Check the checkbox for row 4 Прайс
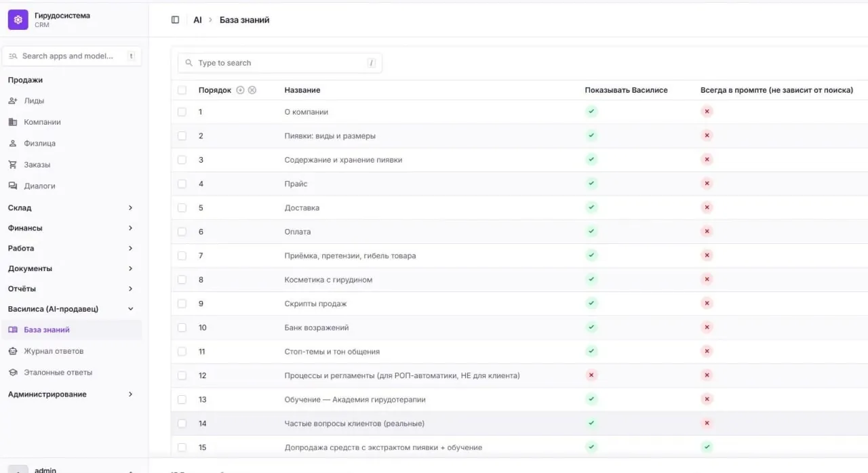The image size is (868, 473). [182, 184]
